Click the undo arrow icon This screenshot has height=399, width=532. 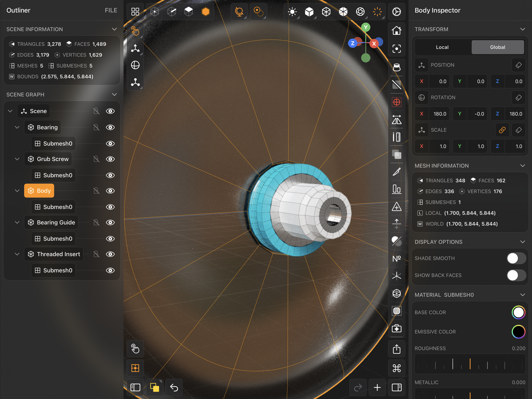point(174,388)
